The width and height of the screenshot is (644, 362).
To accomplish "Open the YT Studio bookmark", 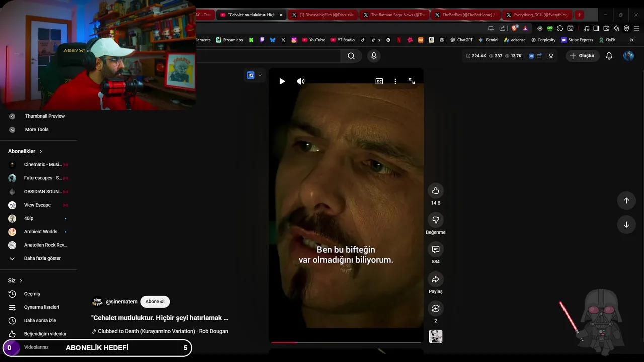I will 343,40.
